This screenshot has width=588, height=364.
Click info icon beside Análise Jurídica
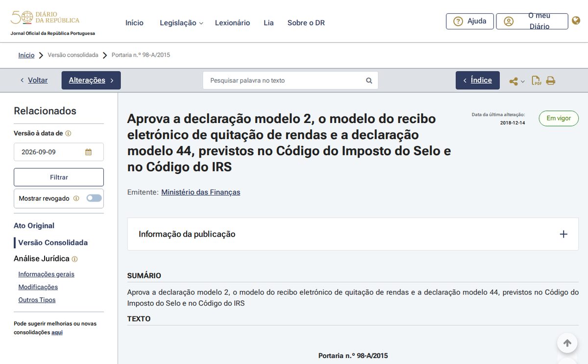click(74, 259)
